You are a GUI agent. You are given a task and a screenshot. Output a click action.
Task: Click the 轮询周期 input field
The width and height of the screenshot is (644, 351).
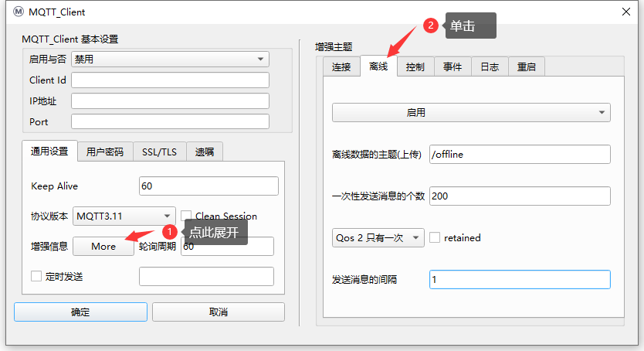tap(227, 246)
